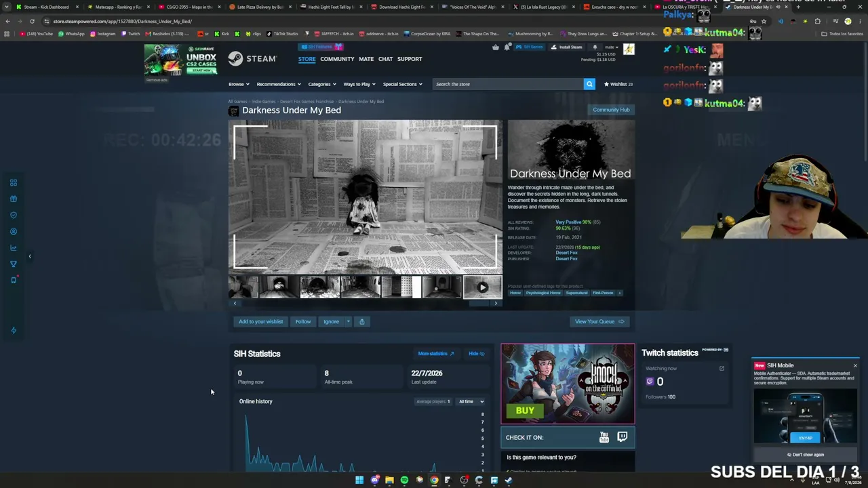
Task: Open the Wishlist link
Action: click(618, 84)
